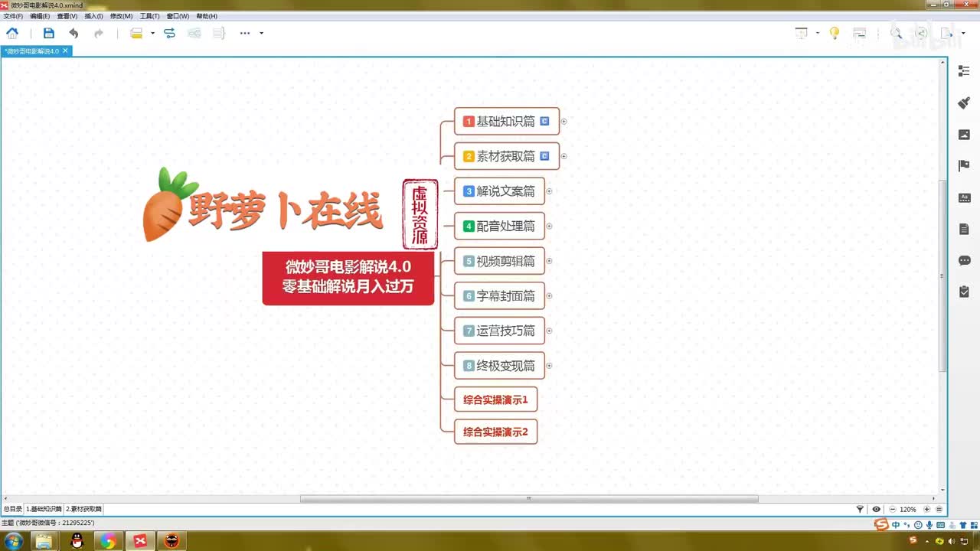This screenshot has width=980, height=551.
Task: Save the mind map with the floppy icon
Action: [x=49, y=33]
